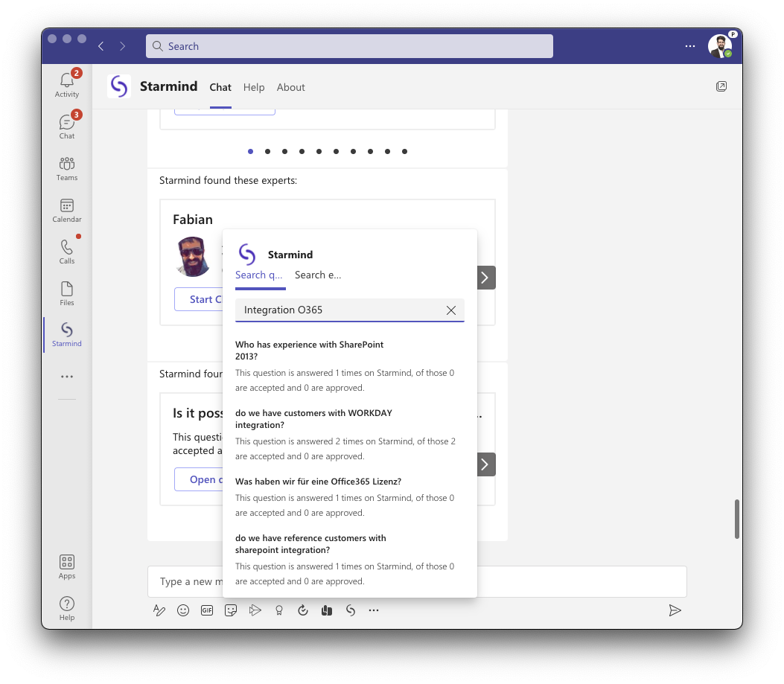Click the Praise badge icon
784x684 pixels.
tap(279, 610)
